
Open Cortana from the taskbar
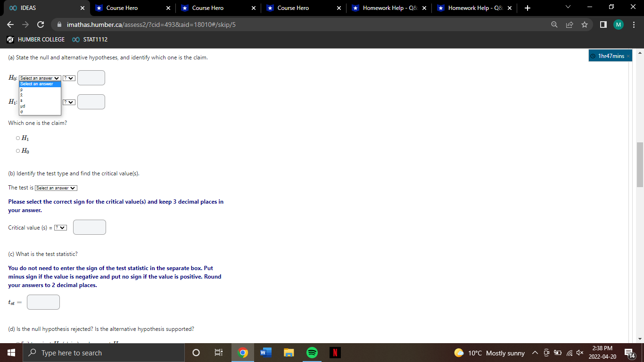coord(196,353)
